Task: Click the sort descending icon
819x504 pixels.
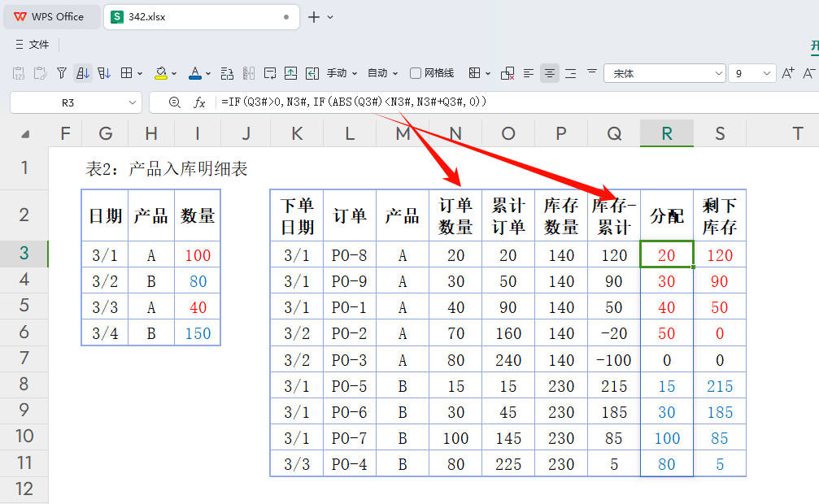Action: point(104,73)
